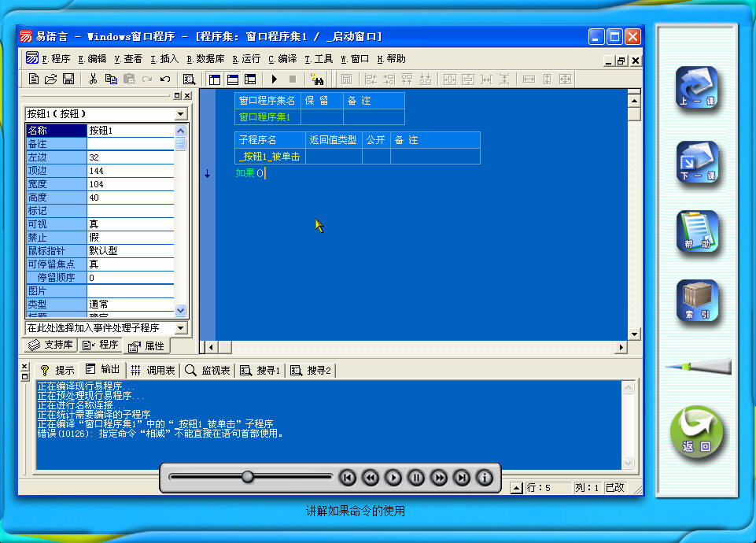The image size is (756, 543).
Task: Click the 名称 property value 按钮1
Action: click(130, 131)
